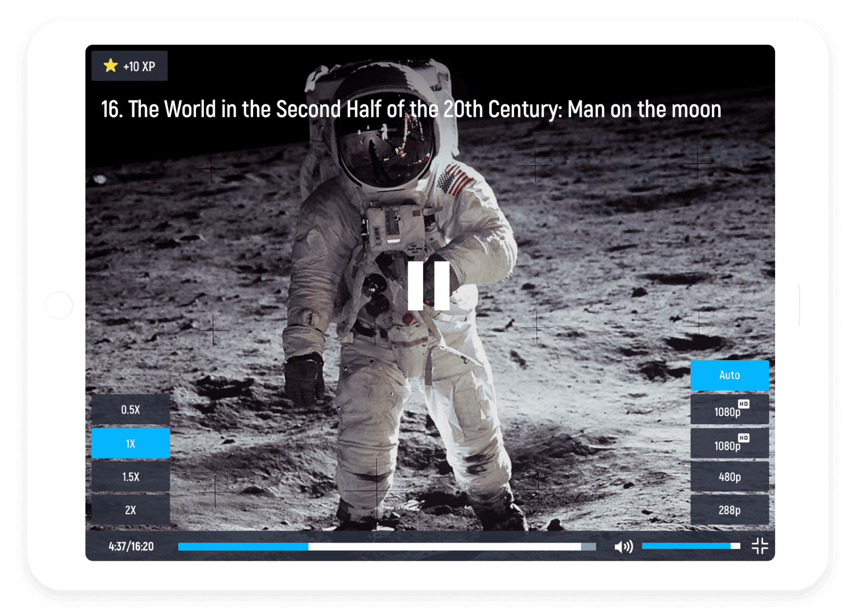This screenshot has width=850, height=616.
Task: Set playback speed to 1.5X
Action: click(130, 477)
